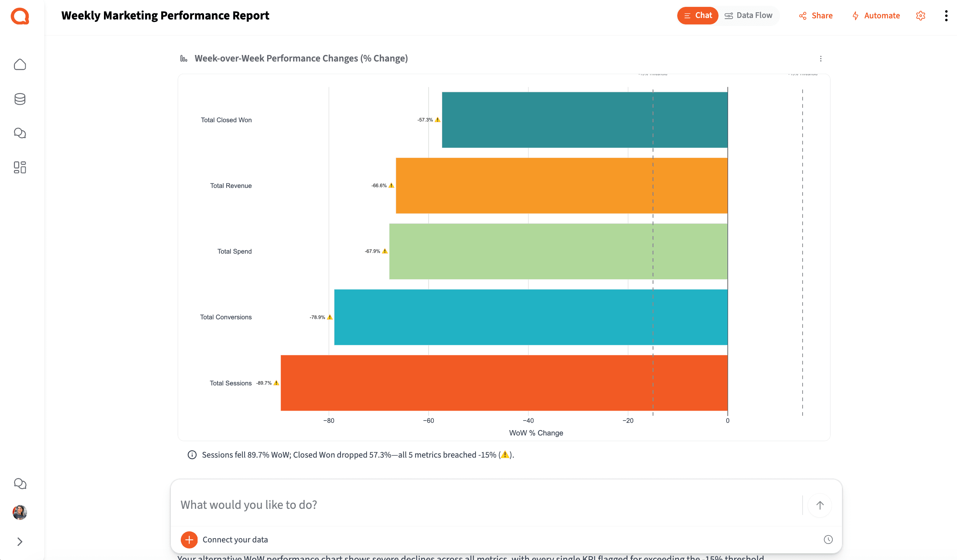957x560 pixels.
Task: Click Connect your data plus button
Action: click(x=189, y=539)
